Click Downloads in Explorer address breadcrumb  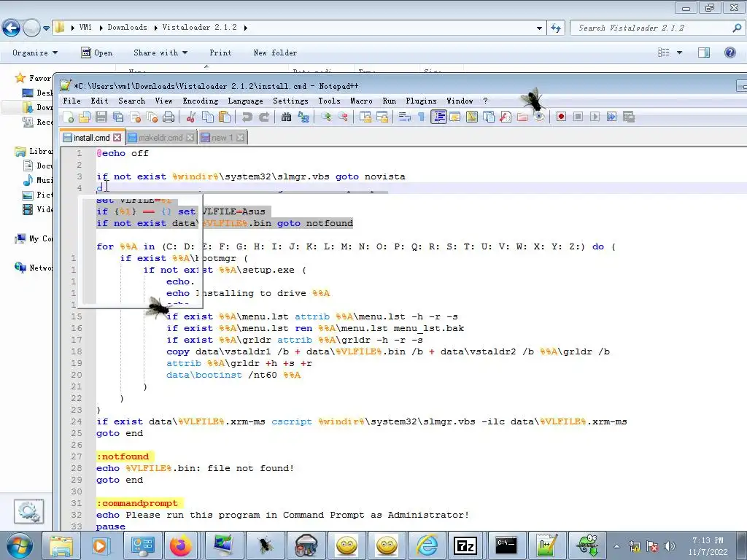(127, 28)
